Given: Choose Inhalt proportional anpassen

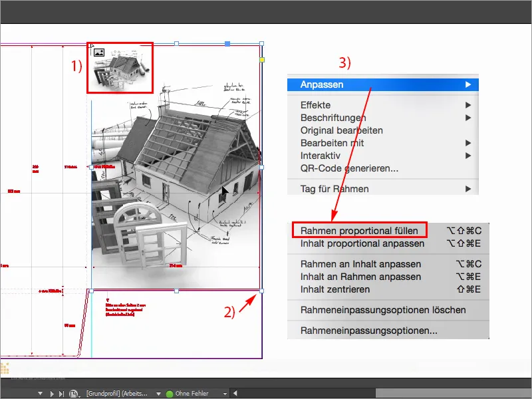Looking at the screenshot, I should (388, 243).
